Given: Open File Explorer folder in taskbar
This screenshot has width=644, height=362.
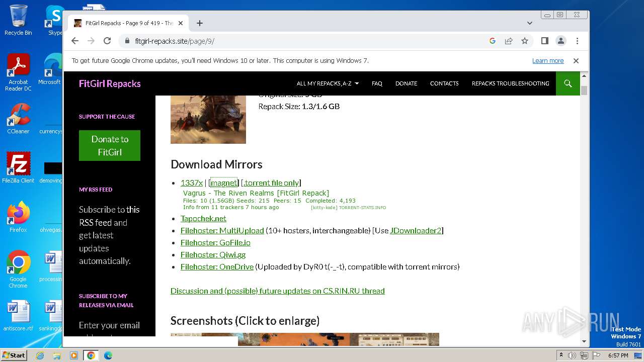Looking at the screenshot, I should pyautogui.click(x=57, y=355).
